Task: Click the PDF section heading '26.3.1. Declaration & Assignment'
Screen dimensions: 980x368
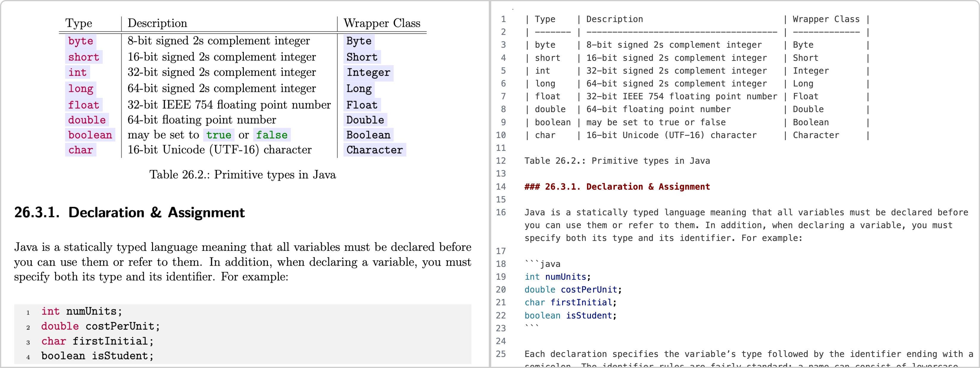Action: [x=129, y=213]
